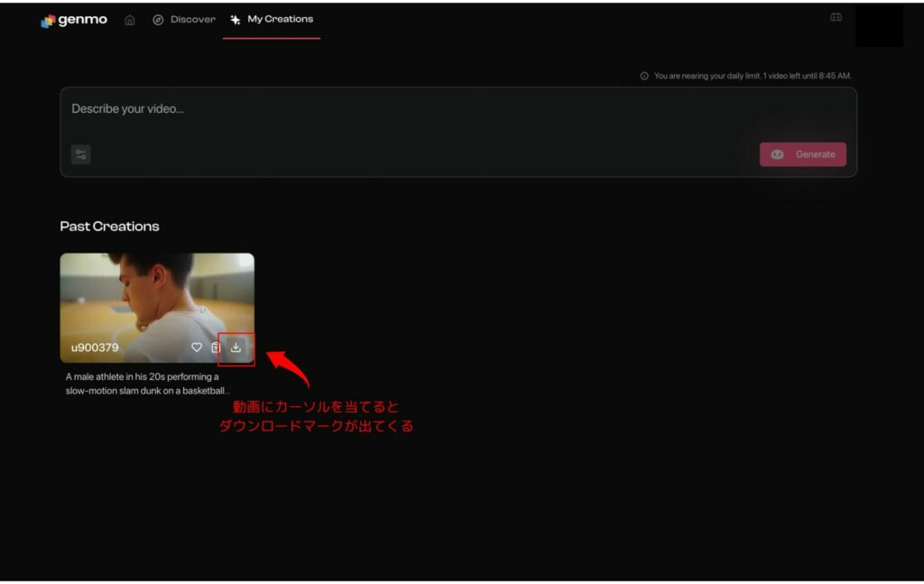This screenshot has width=924, height=584.
Task: Click the Past Creations heading
Action: 109,227
